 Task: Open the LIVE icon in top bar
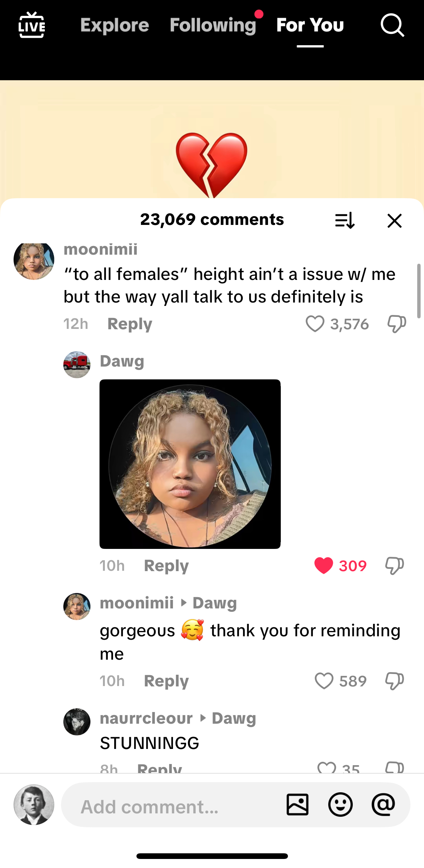[32, 25]
